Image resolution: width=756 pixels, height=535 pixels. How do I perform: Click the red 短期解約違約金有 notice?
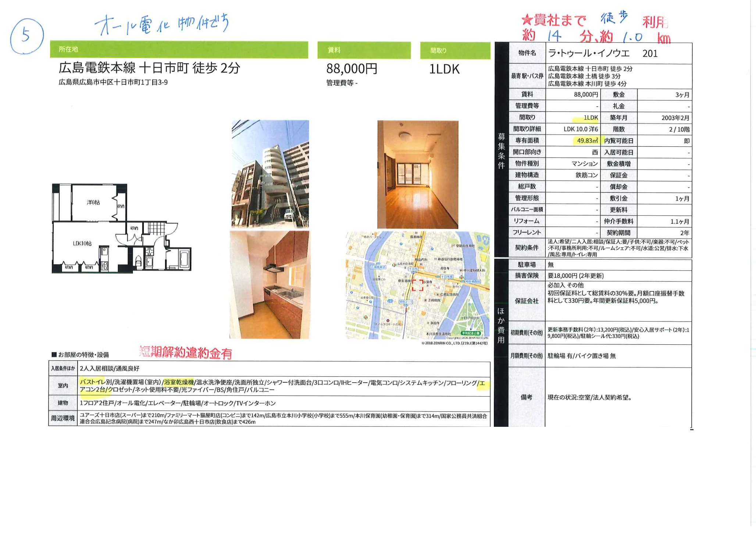tap(186, 353)
